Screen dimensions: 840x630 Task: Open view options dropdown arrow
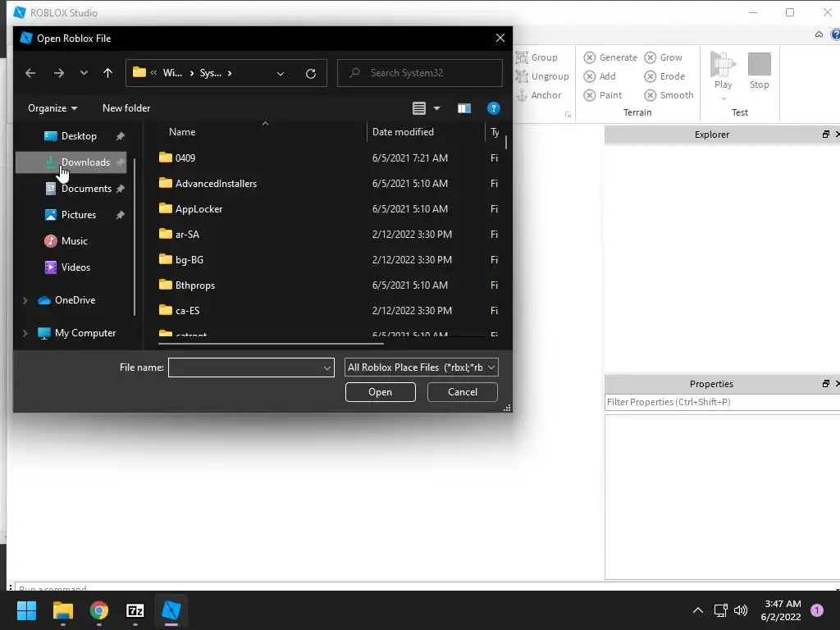(x=436, y=108)
